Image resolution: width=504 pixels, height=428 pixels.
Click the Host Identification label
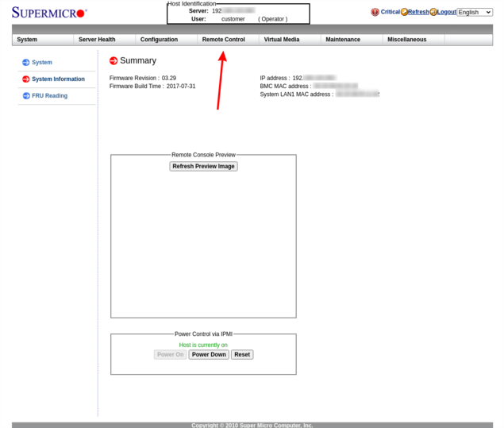192,4
